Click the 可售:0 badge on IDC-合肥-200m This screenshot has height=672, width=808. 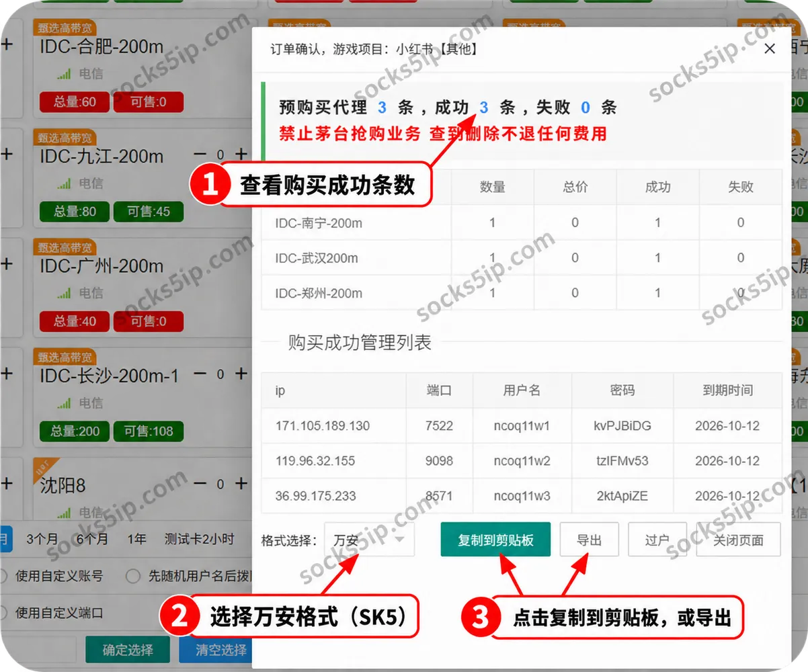149,102
